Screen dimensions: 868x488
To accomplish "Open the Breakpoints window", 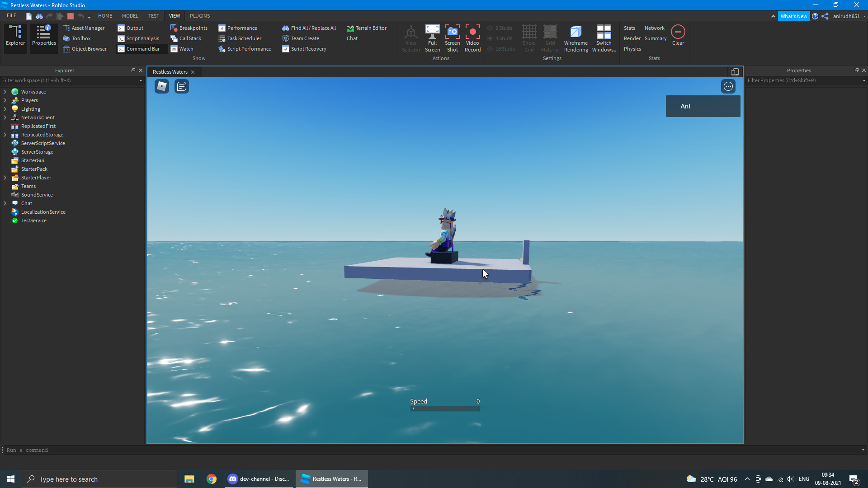I will point(189,28).
